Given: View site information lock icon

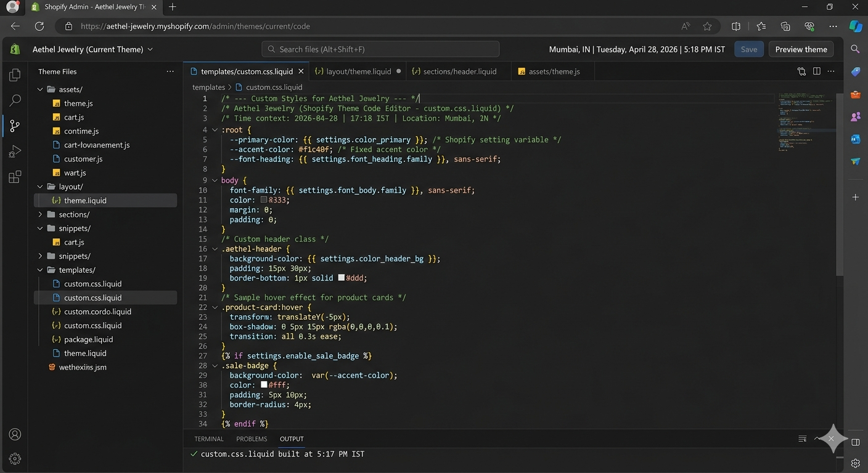Looking at the screenshot, I should [68, 26].
